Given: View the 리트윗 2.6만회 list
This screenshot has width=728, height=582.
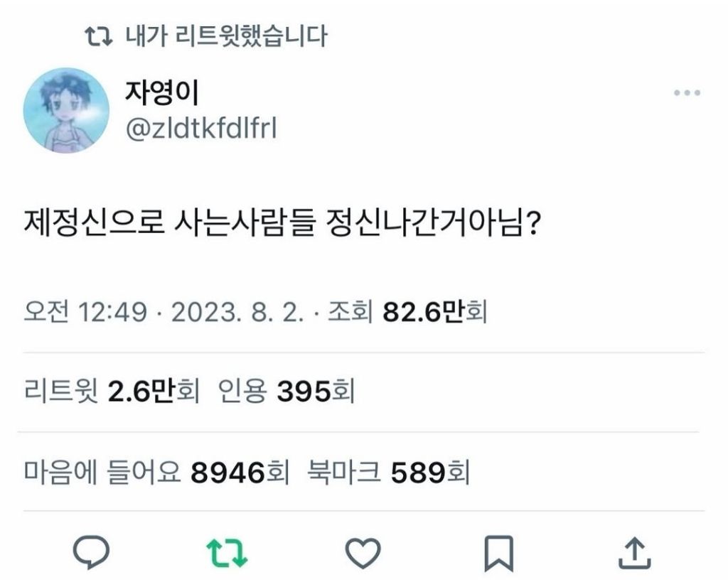Looking at the screenshot, I should pos(112,392).
